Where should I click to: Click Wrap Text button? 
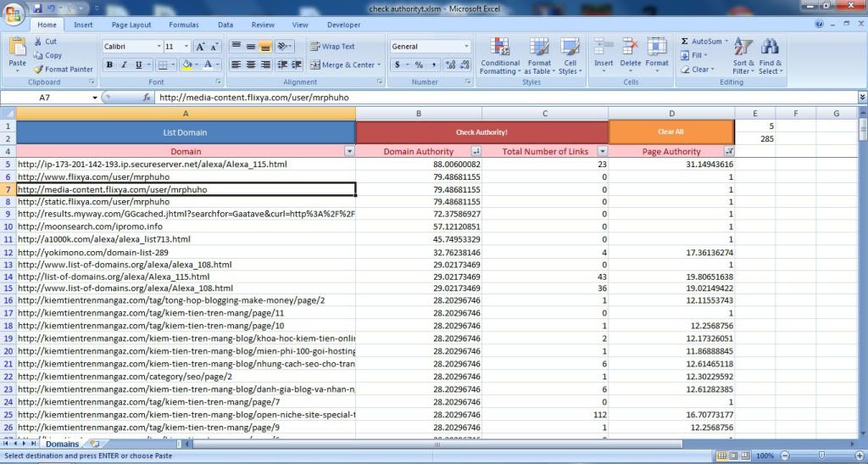pyautogui.click(x=332, y=47)
